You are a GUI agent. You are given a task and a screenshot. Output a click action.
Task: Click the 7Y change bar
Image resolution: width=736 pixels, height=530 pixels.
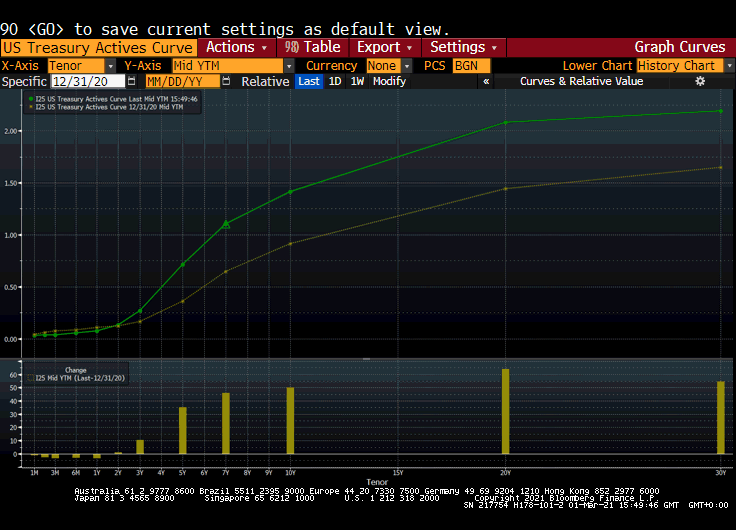(x=226, y=423)
